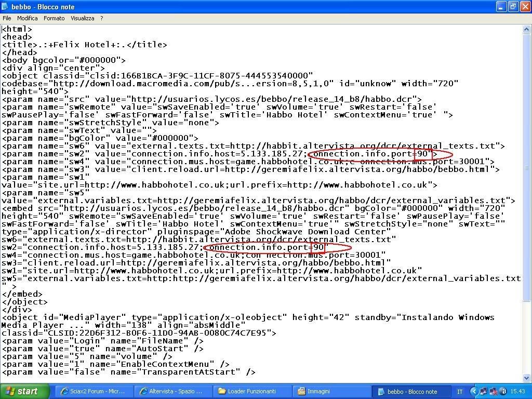532x399 pixels.
Task: Click the opening <html> tag line
Action: [x=17, y=29]
